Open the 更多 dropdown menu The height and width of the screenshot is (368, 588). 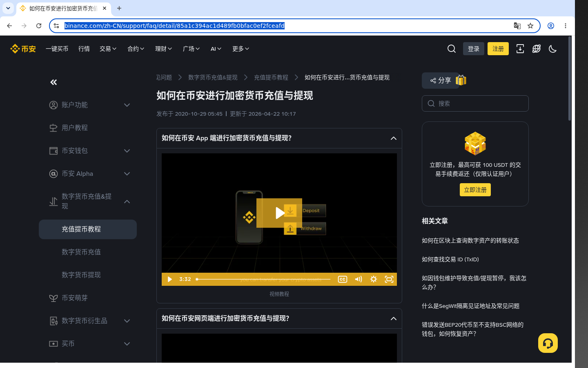tap(241, 49)
